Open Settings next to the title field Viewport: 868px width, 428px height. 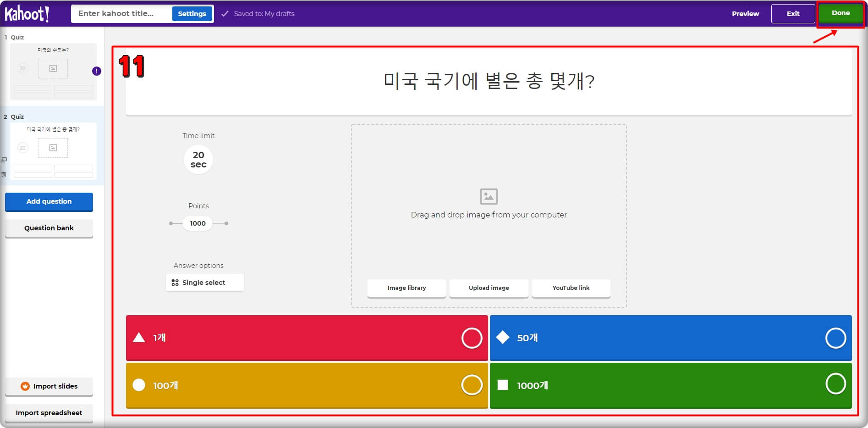point(192,14)
